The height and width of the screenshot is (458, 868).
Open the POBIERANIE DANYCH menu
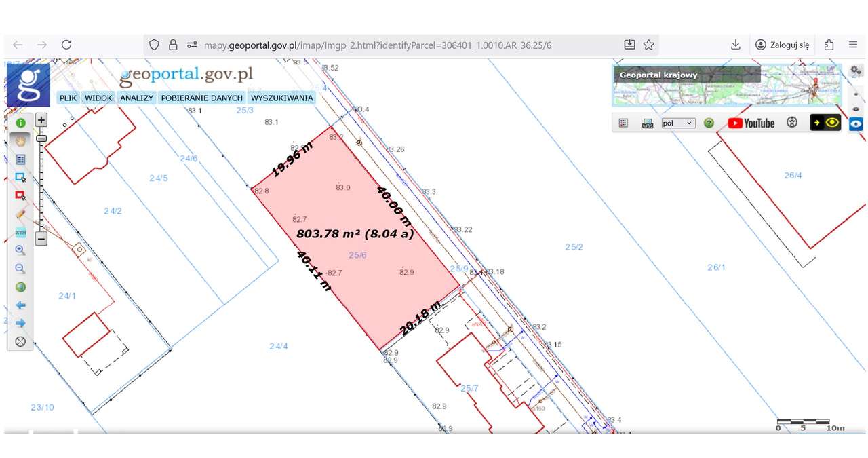[x=201, y=98]
